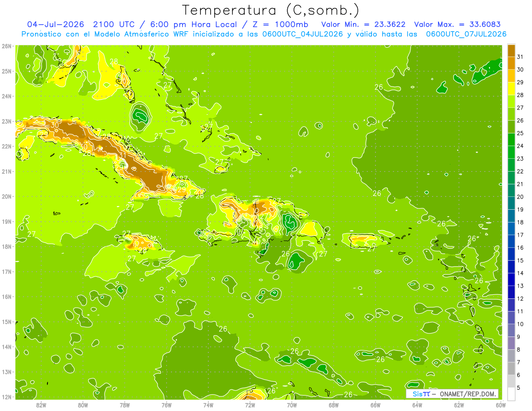This screenshot has width=532, height=411.
Task: Click the 16N latitude label
Action: coord(6,297)
